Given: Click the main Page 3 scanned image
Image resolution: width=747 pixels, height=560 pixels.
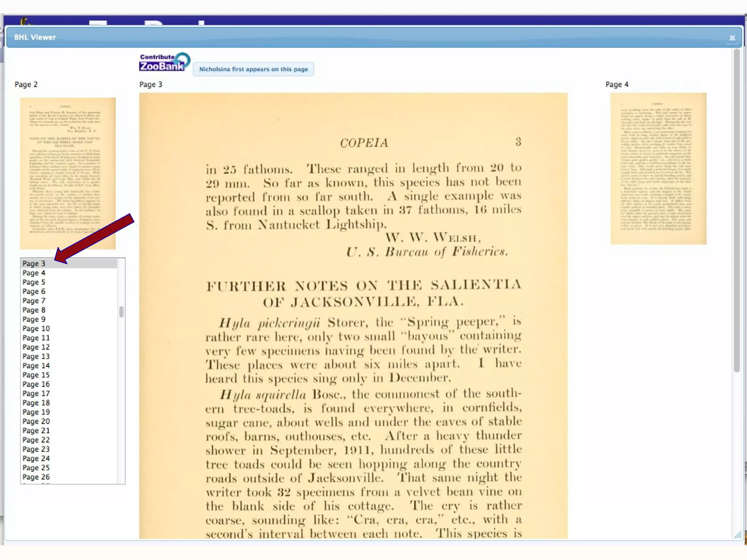Looking at the screenshot, I should [x=353, y=315].
